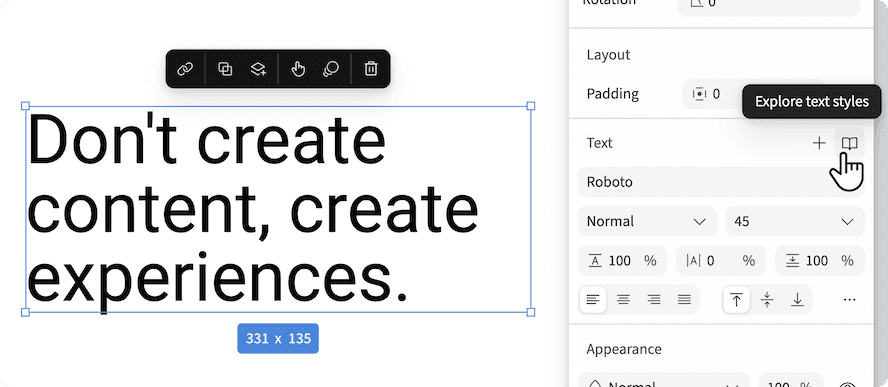888x387 pixels.
Task: Add a text style with plus icon
Action: 819,143
